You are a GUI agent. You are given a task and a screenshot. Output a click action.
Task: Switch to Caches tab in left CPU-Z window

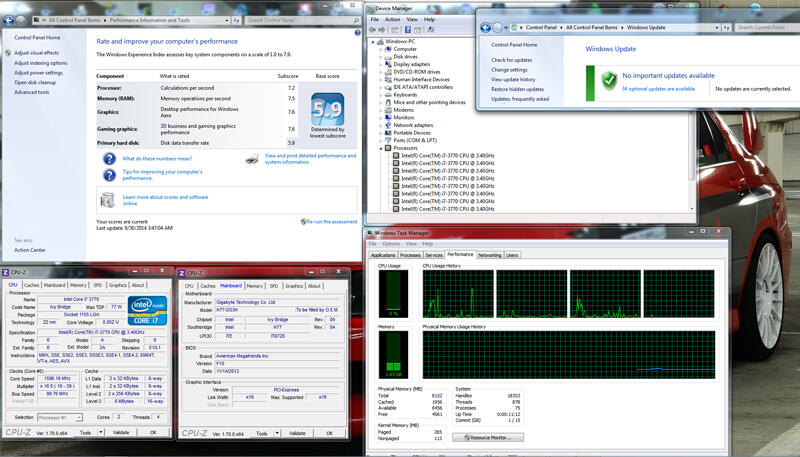pyautogui.click(x=32, y=285)
